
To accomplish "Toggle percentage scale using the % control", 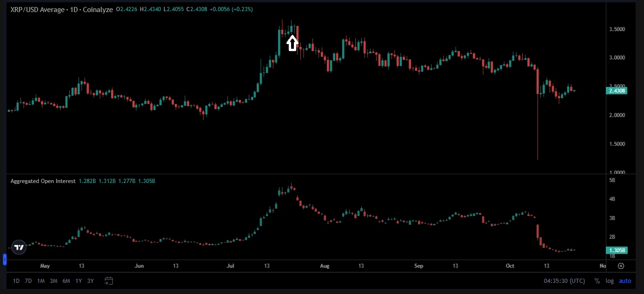I will click(597, 281).
